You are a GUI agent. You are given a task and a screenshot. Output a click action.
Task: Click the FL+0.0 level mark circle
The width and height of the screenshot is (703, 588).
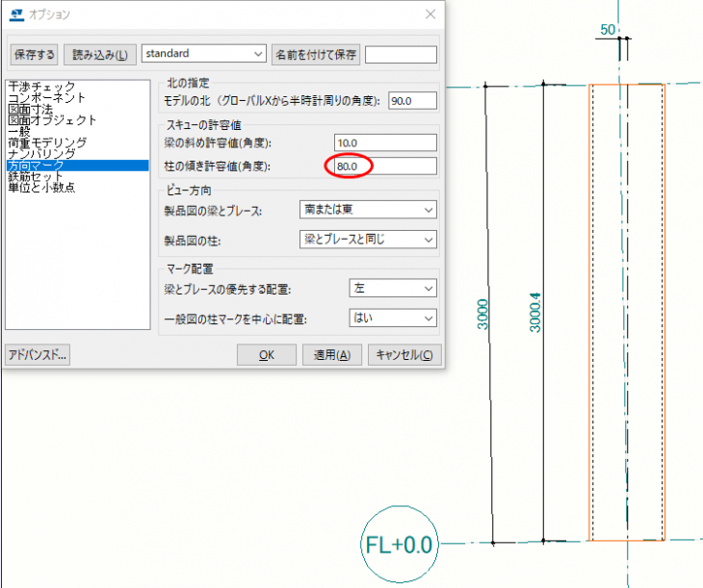pos(399,544)
